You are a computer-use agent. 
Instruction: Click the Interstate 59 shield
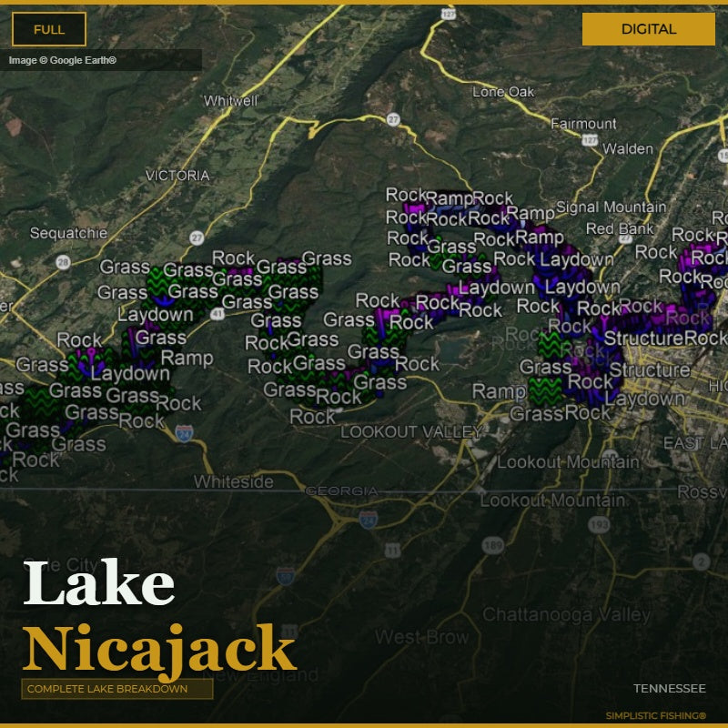[x=285, y=576]
